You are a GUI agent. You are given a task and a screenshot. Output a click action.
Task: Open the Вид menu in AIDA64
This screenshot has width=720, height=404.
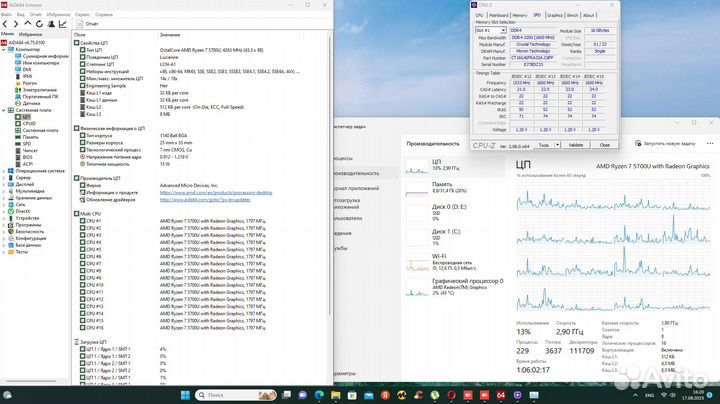[21, 15]
